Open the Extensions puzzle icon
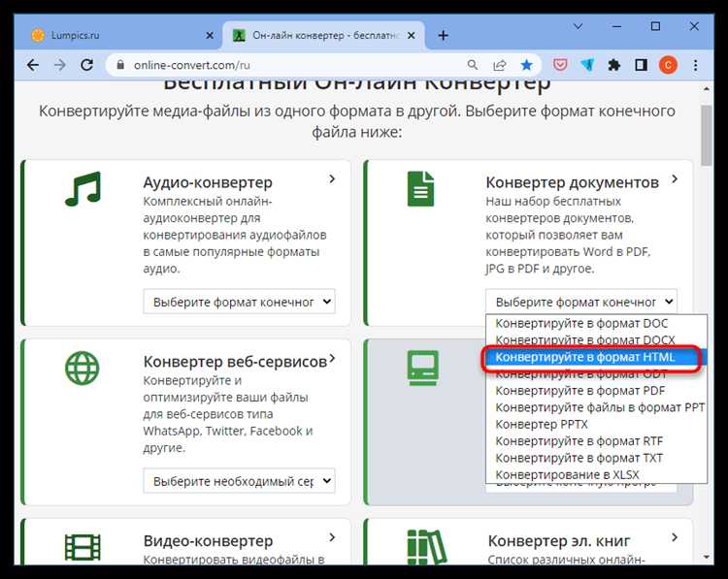 614,65
